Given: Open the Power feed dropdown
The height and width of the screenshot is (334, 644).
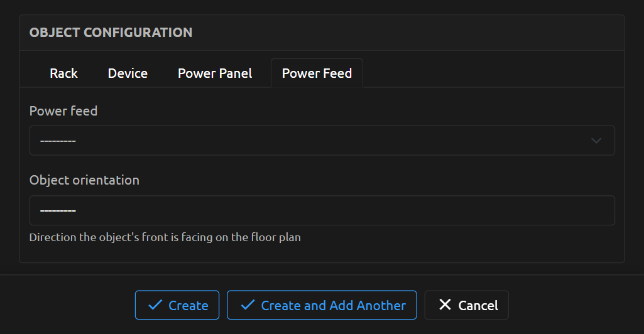Looking at the screenshot, I should 322,141.
